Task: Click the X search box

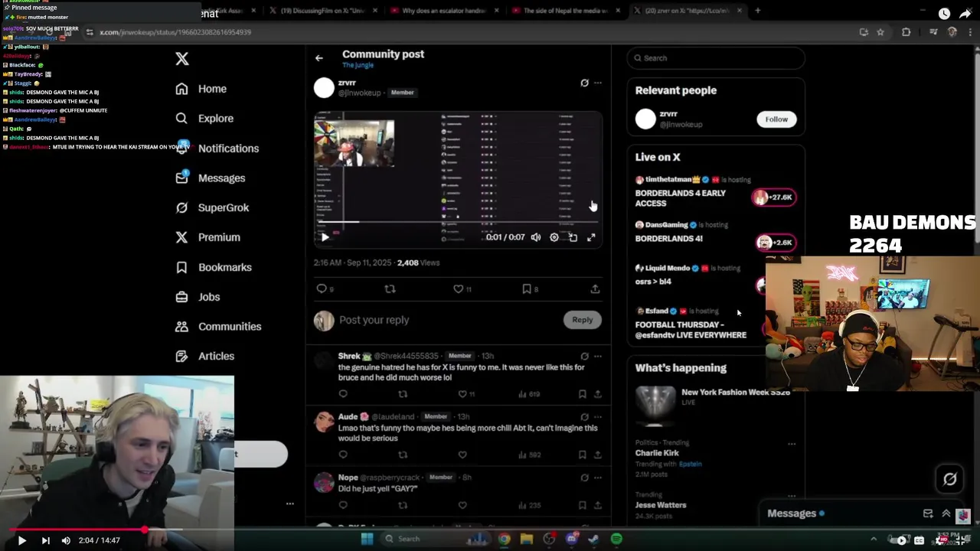Action: 716,58
